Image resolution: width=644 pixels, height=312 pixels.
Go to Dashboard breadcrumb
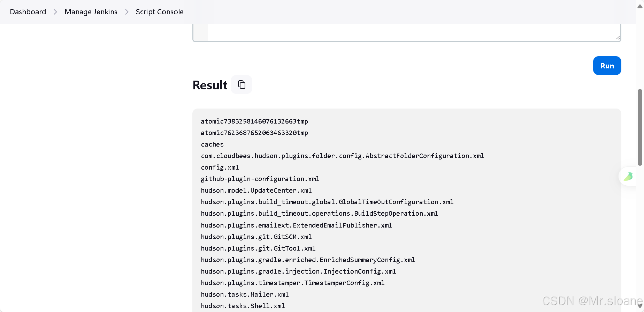(x=28, y=12)
